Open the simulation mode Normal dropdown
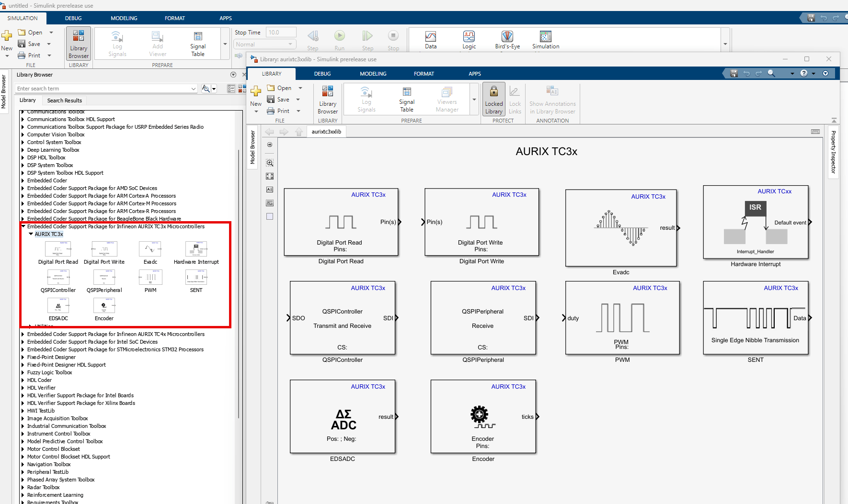The width and height of the screenshot is (848, 504). 264,45
